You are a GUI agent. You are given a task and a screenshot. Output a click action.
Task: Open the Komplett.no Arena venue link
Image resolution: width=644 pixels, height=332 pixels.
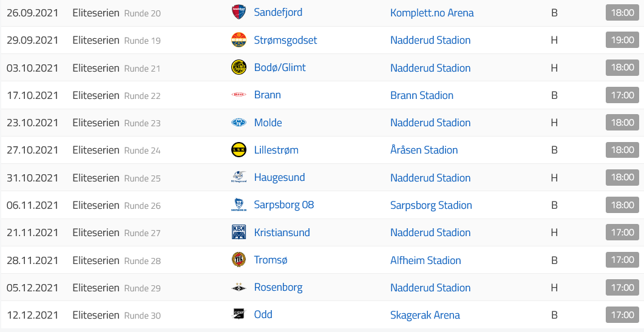point(432,13)
